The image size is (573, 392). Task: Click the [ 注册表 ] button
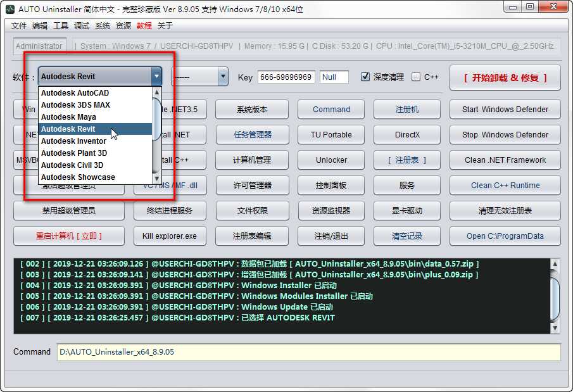pos(406,160)
